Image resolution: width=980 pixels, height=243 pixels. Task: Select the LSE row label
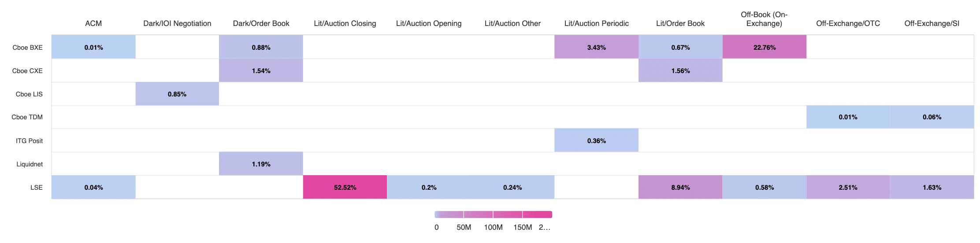click(37, 187)
